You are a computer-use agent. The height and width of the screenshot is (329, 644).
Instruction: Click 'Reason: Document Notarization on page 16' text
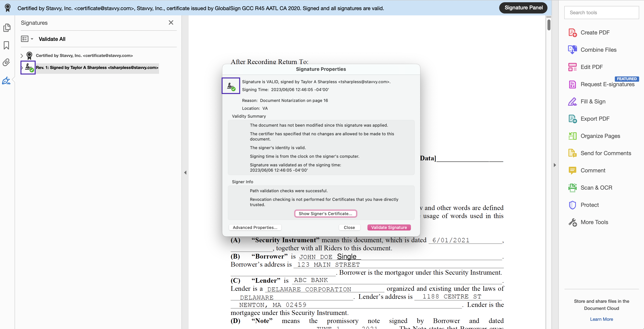tap(285, 100)
